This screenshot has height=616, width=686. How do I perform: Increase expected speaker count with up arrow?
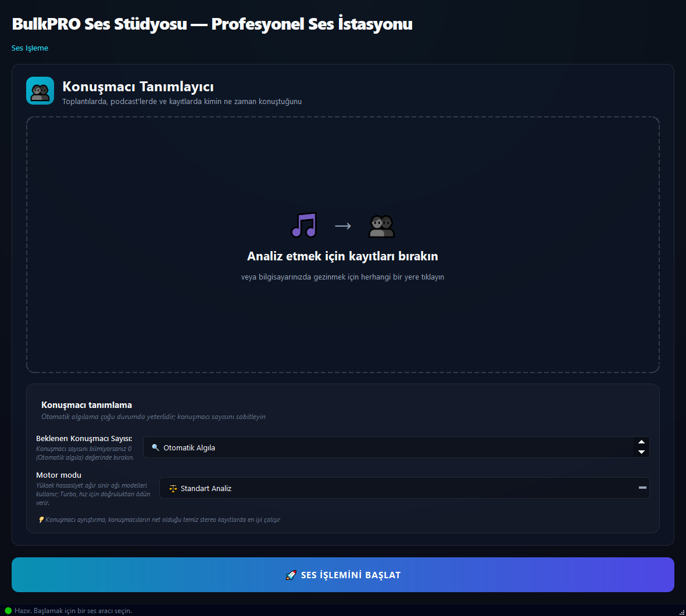pyautogui.click(x=641, y=442)
